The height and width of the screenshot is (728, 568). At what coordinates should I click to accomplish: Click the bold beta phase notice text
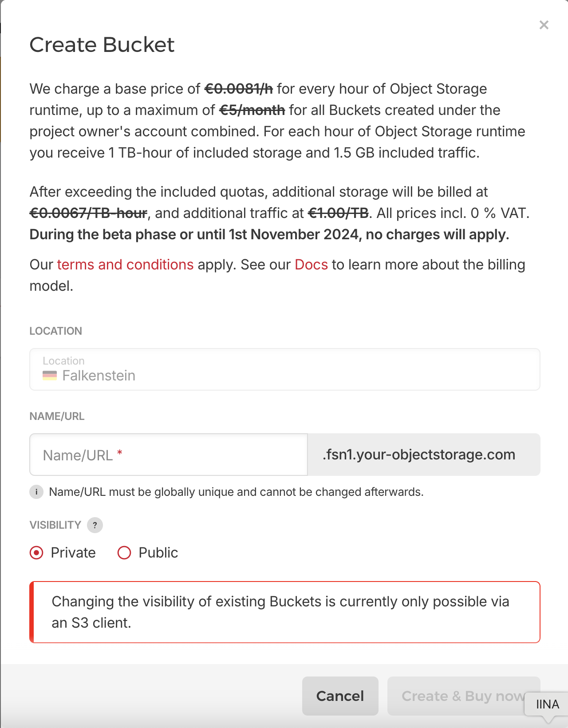click(269, 234)
